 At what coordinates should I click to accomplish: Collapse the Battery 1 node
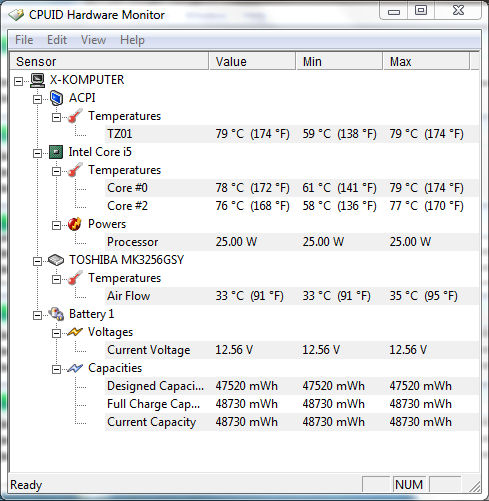coord(37,315)
